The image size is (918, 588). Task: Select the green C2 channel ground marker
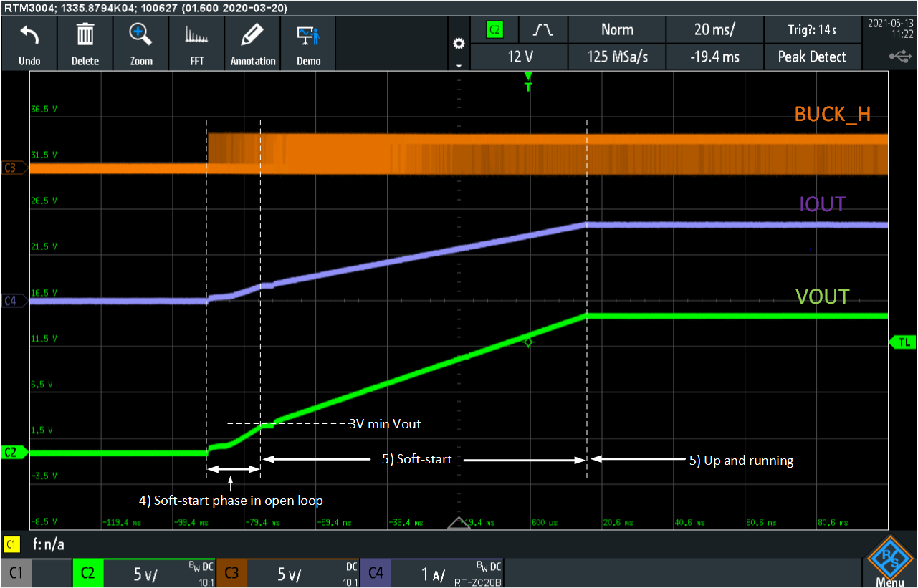pyautogui.click(x=14, y=452)
